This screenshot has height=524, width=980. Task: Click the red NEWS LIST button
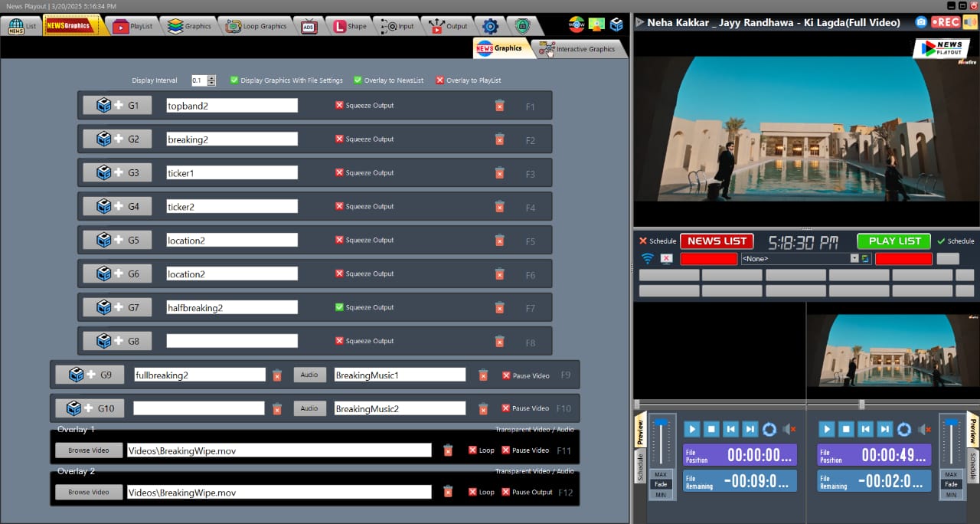(x=717, y=241)
